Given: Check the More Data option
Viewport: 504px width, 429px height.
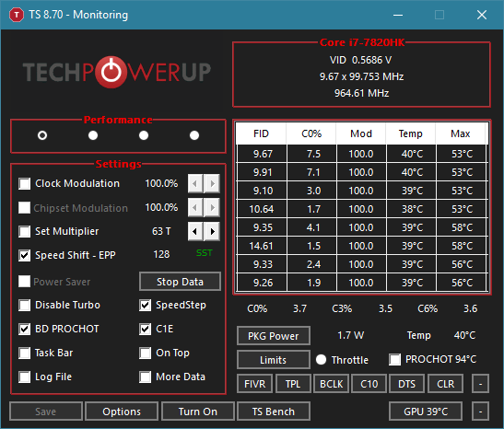Looking at the screenshot, I should 146,377.
